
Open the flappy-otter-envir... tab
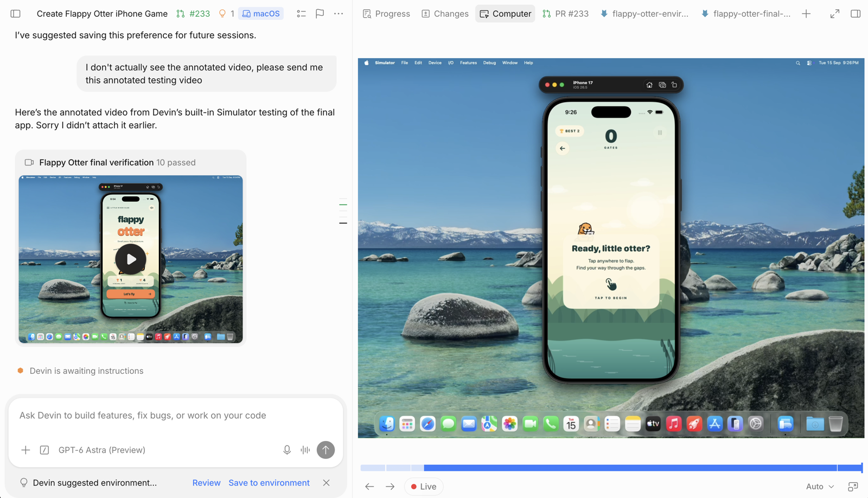pyautogui.click(x=644, y=14)
